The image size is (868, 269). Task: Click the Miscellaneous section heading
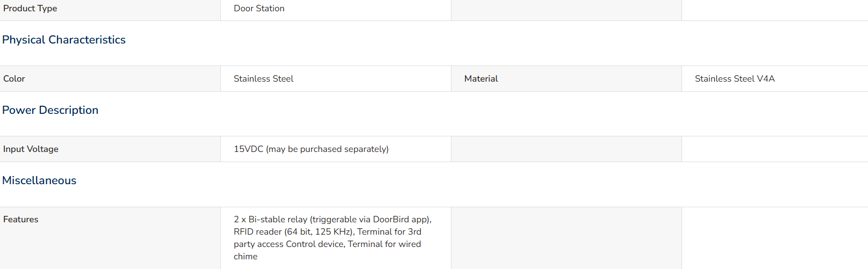tap(39, 180)
